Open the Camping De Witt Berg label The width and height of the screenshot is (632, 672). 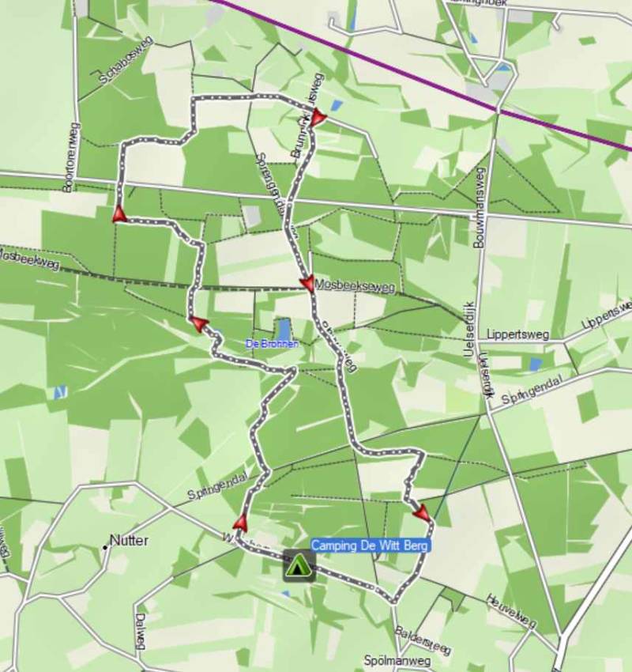point(370,546)
